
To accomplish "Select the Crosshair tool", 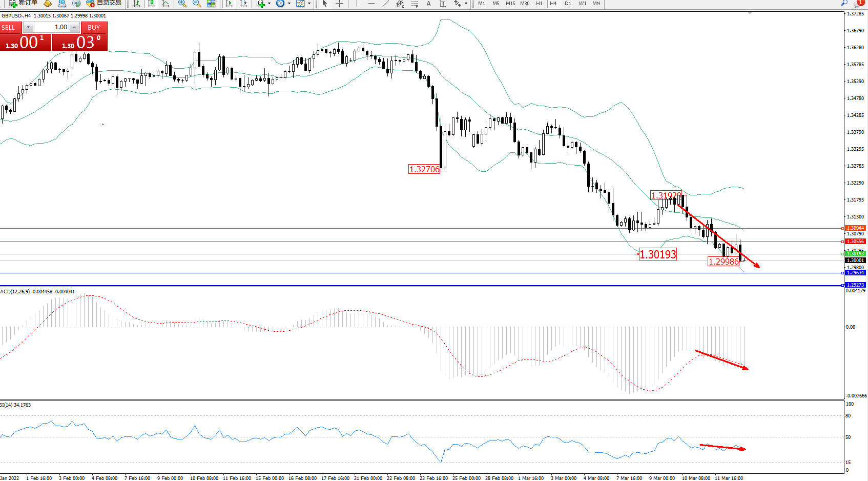I will (x=339, y=4).
